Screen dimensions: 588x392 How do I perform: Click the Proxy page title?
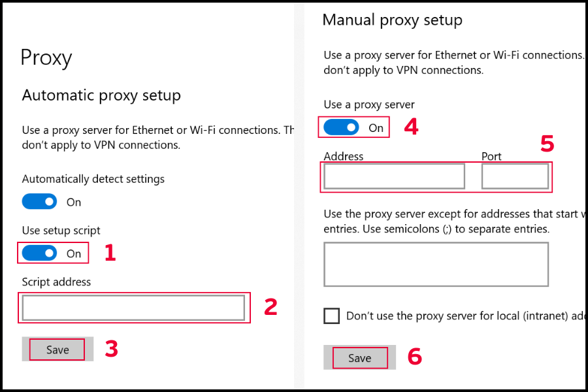click(46, 57)
